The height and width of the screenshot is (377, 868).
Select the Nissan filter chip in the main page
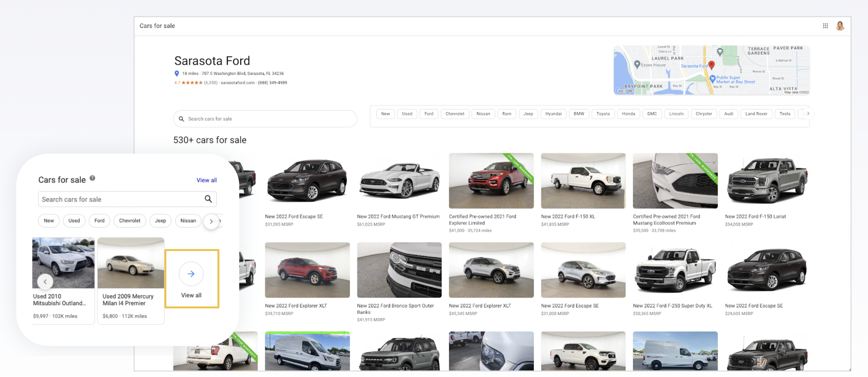(483, 114)
